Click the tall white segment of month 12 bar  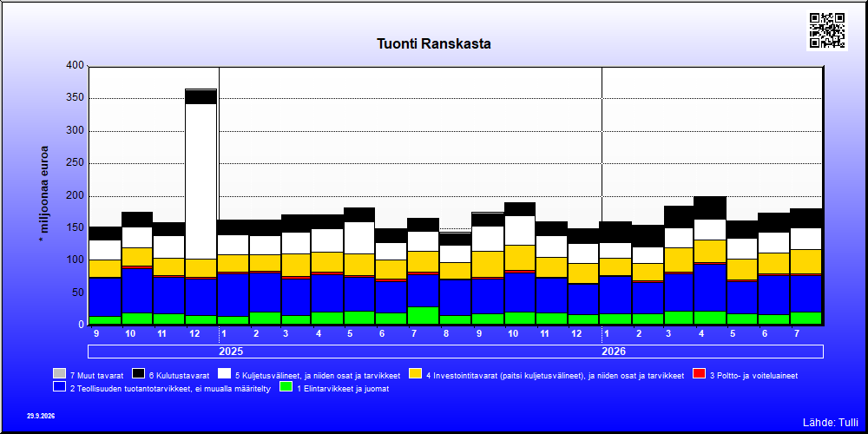click(x=201, y=181)
